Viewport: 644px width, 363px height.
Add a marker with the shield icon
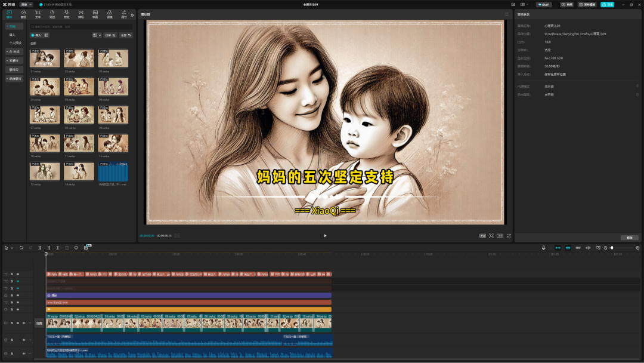tap(76, 248)
